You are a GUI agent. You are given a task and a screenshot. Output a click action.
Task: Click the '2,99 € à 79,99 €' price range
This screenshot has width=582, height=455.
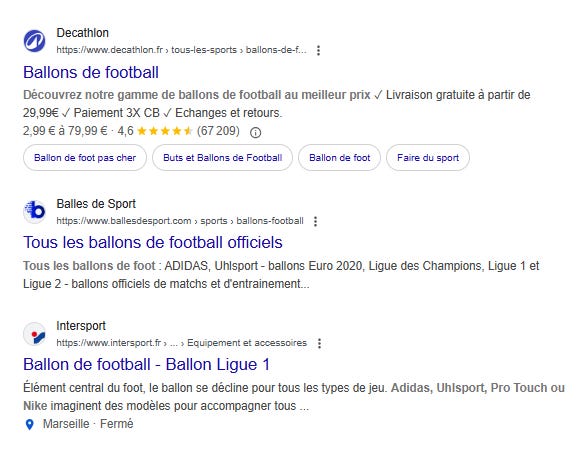(65, 131)
